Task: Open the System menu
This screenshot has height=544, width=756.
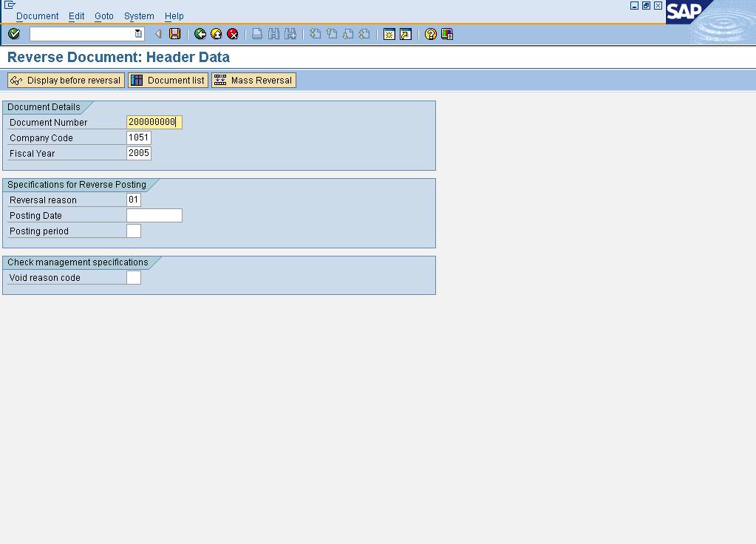Action: tap(139, 16)
